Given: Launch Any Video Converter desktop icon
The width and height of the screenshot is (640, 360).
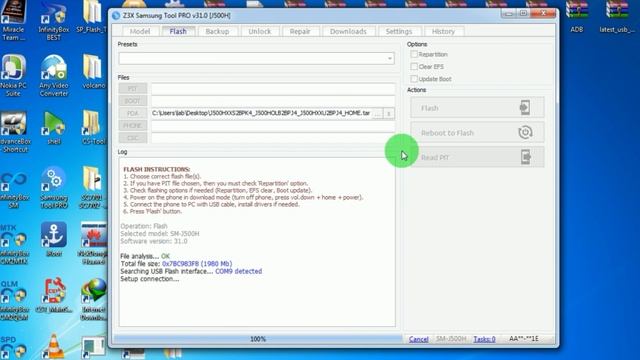Looking at the screenshot, I should pyautogui.click(x=53, y=76).
